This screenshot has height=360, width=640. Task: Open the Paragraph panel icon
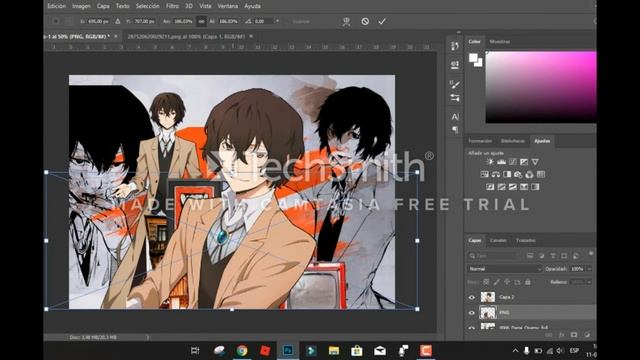click(x=455, y=130)
